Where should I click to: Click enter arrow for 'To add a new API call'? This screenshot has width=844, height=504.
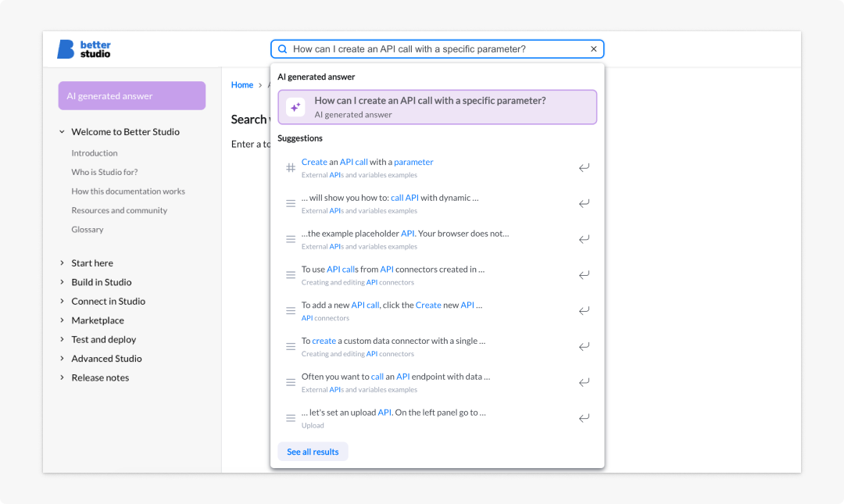pos(584,311)
